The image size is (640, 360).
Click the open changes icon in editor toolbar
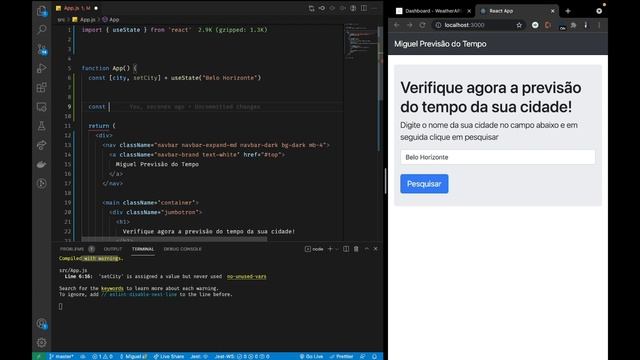click(311, 8)
